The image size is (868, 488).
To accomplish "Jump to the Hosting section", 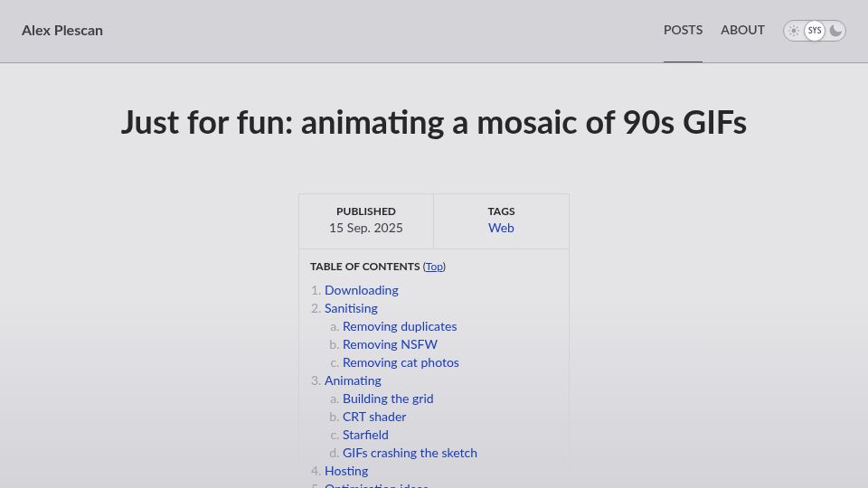I will pyautogui.click(x=346, y=472).
